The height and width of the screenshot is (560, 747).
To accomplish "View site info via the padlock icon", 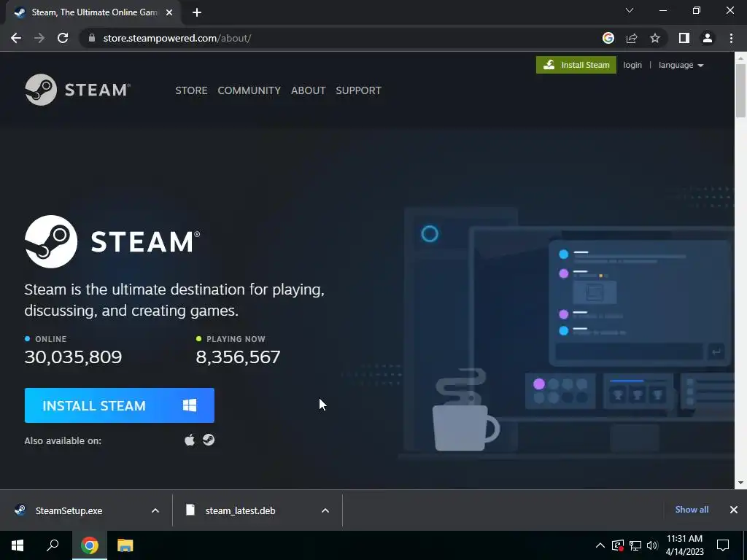I will point(92,38).
